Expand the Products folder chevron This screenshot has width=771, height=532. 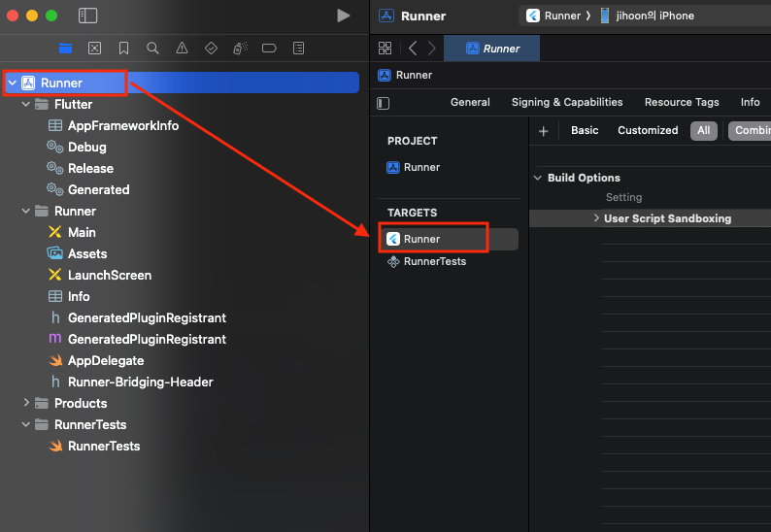26,403
